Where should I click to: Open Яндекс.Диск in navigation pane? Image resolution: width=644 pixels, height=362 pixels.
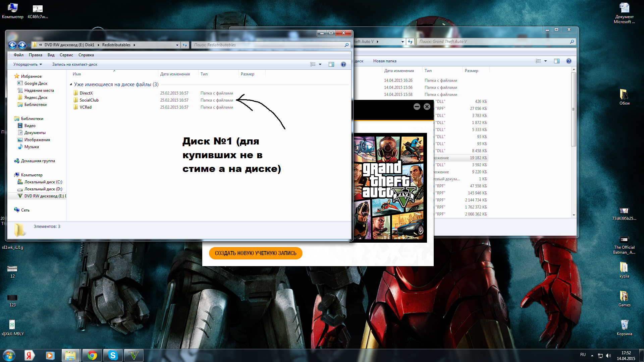[36, 98]
